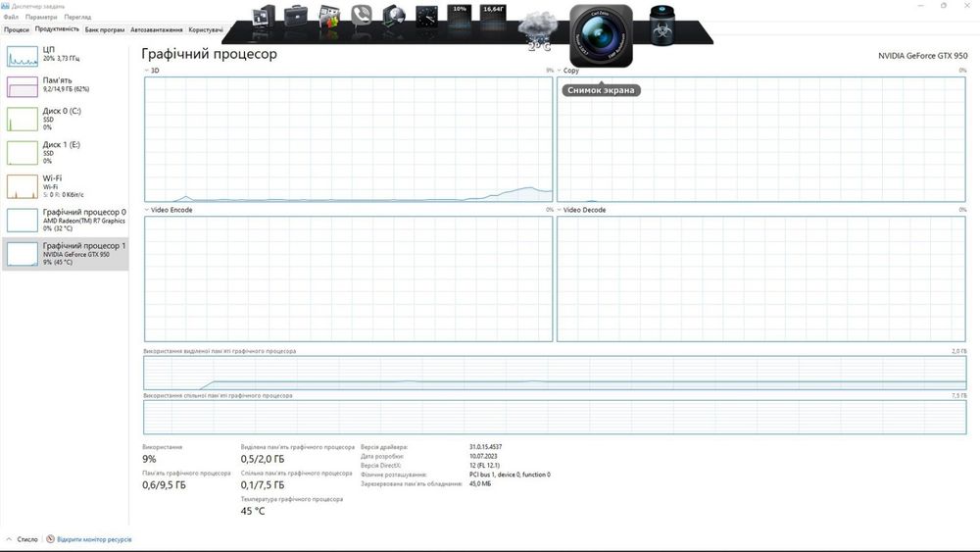Open the colorful figures folder dock icon
Screen dimensions: 980x552
328,17
